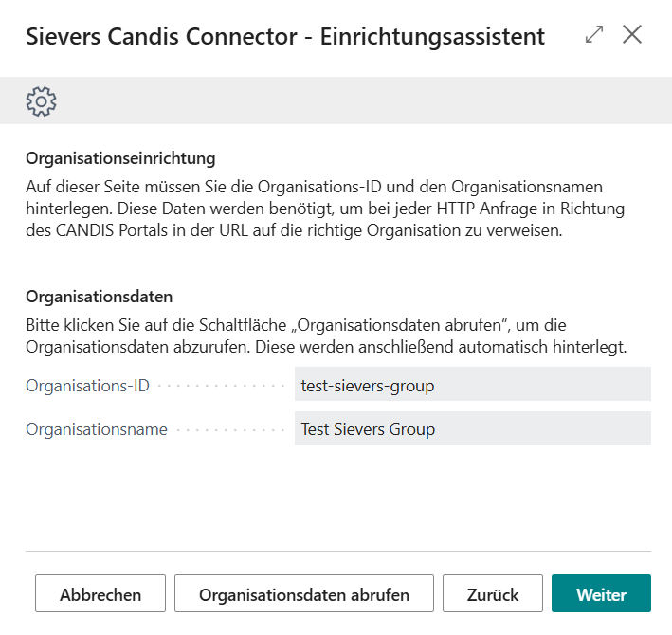
Task: Close the Einrichtungsassistent dialog
Action: click(x=632, y=35)
